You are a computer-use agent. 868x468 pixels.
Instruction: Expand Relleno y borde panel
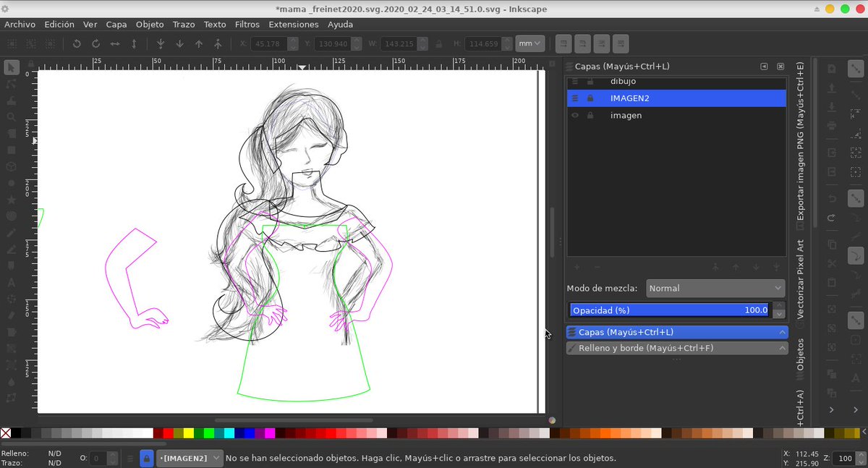point(677,348)
